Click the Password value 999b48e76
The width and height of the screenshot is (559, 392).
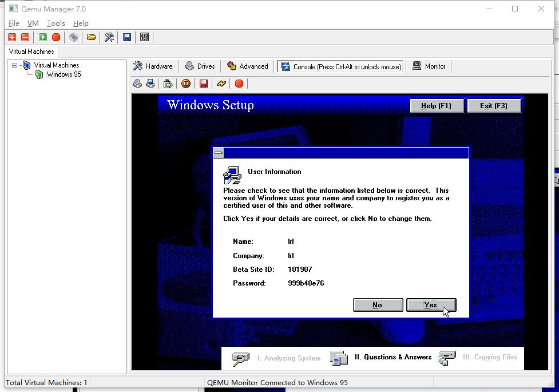click(x=306, y=283)
